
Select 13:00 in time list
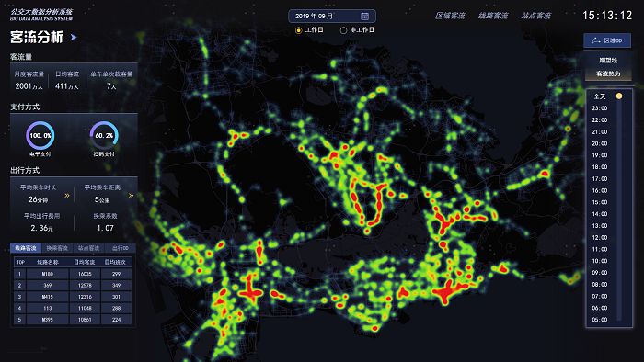pos(600,226)
